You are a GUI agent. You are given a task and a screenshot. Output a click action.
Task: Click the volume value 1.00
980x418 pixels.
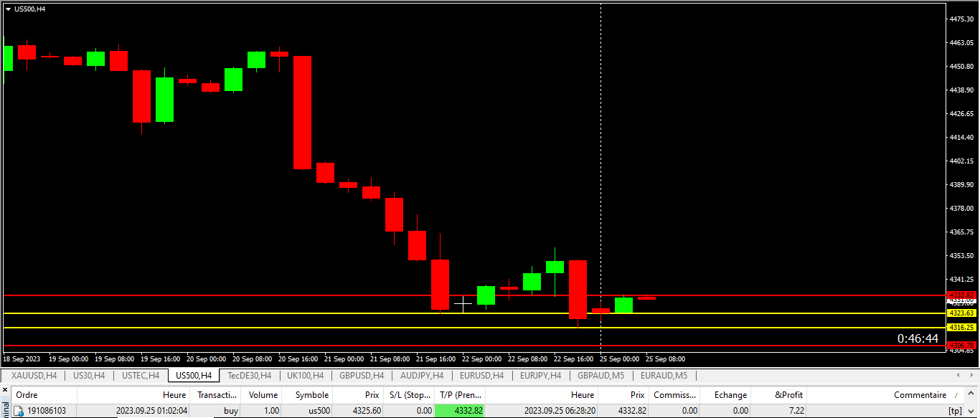(272, 411)
